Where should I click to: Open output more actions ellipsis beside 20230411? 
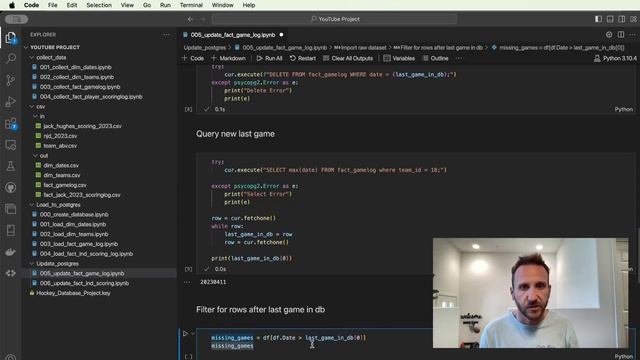[x=187, y=282]
